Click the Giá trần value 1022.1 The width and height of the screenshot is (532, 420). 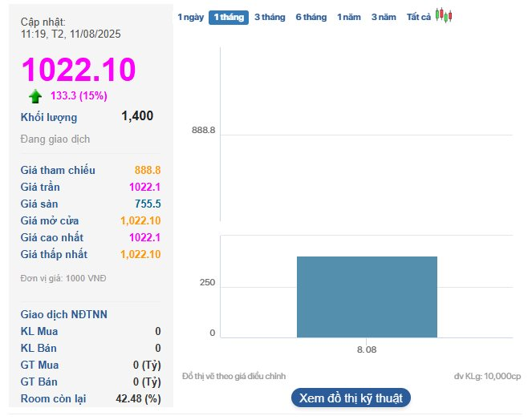pyautogui.click(x=145, y=187)
